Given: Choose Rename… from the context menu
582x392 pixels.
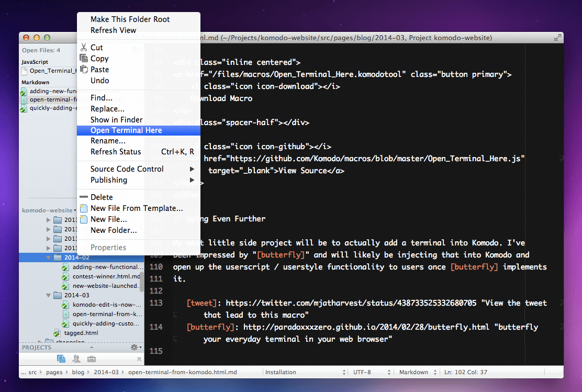Looking at the screenshot, I should click(139, 141).
